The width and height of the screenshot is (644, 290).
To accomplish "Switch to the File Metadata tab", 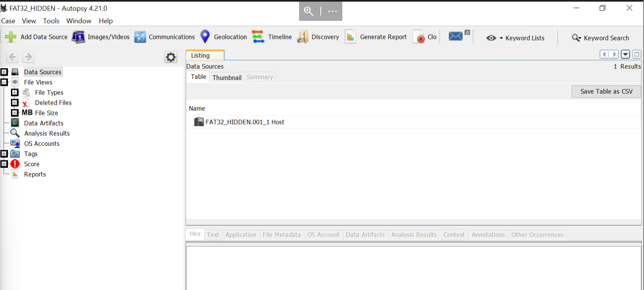I will (x=282, y=235).
